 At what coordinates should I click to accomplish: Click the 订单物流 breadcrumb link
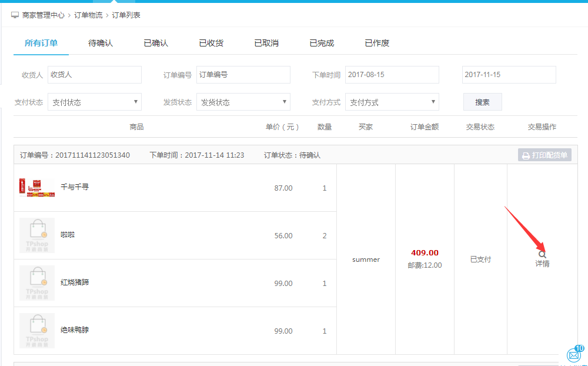88,15
